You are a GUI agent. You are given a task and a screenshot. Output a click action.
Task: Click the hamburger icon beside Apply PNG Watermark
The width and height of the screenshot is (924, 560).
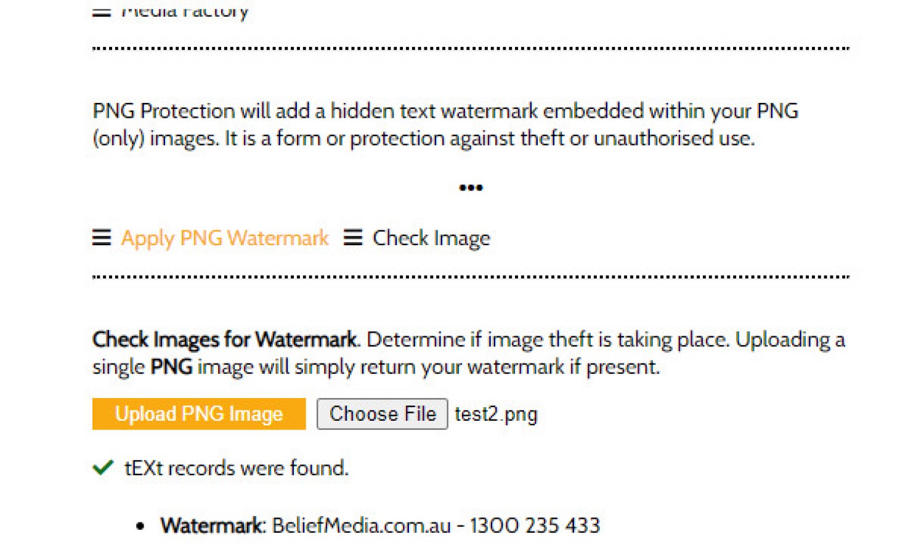click(x=102, y=238)
